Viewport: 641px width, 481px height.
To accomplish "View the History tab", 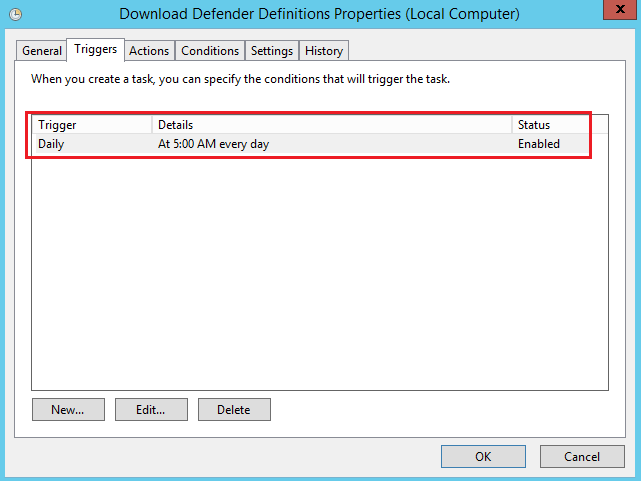I will pos(323,51).
